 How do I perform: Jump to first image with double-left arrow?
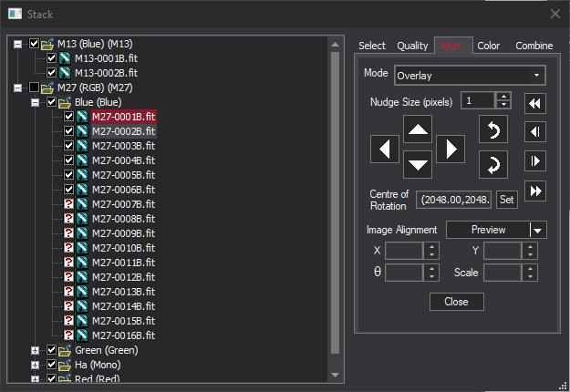tap(536, 103)
